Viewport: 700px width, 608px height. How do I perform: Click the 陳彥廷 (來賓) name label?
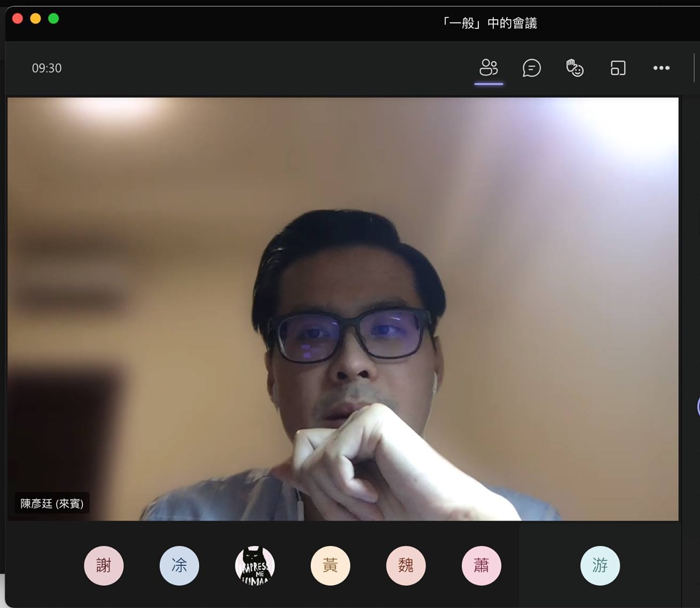(x=52, y=503)
